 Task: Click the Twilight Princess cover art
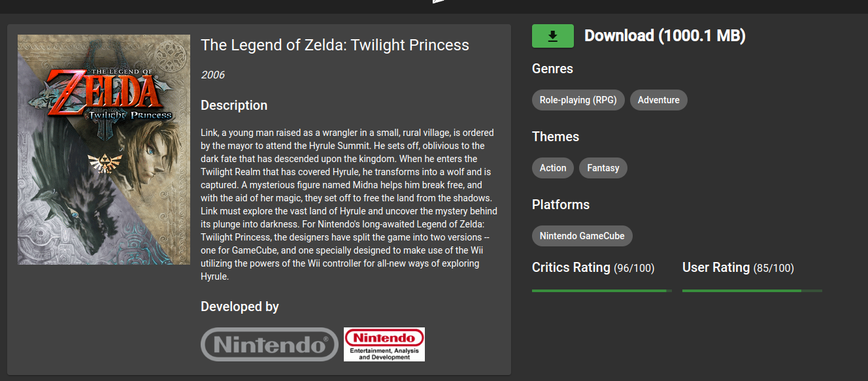coord(103,149)
